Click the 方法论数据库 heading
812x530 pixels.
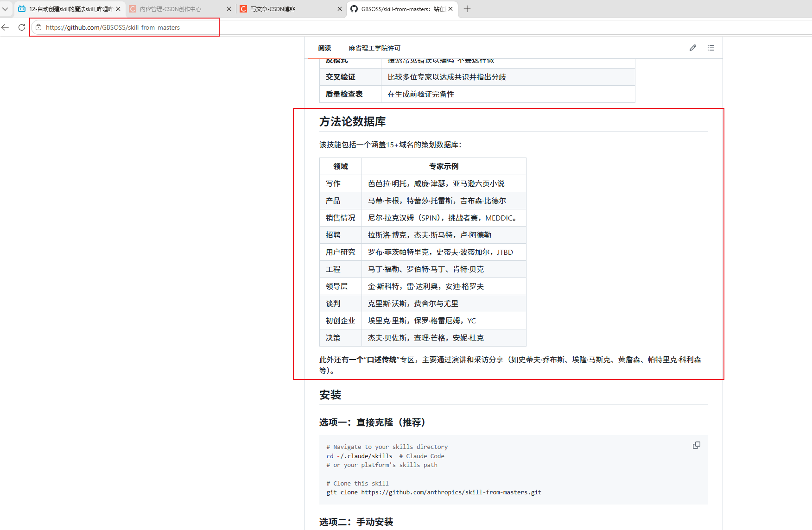point(352,121)
